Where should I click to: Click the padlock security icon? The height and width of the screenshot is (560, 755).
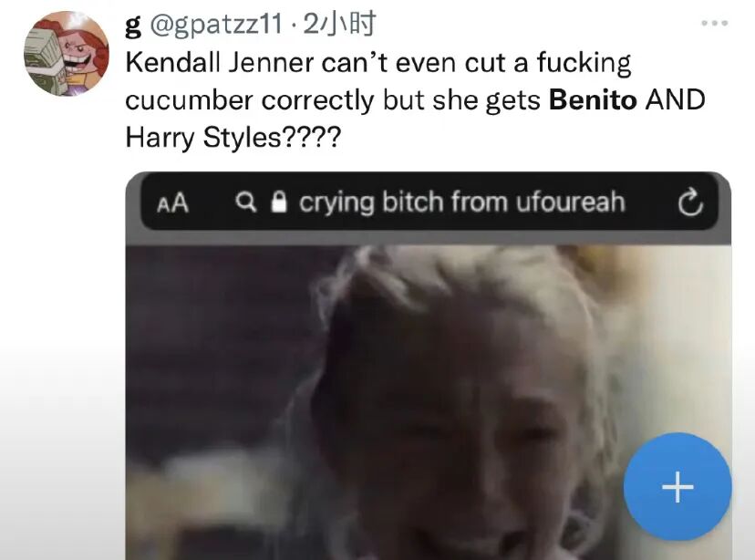[x=279, y=202]
